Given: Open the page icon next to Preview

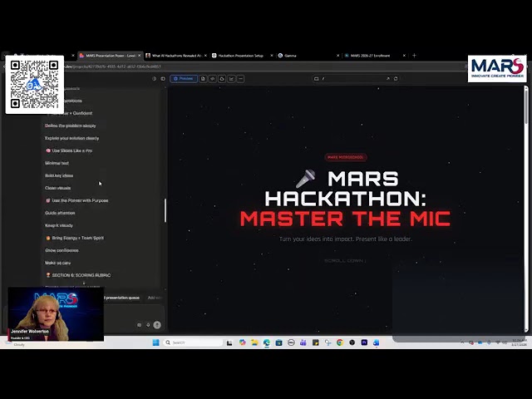Looking at the screenshot, I should pyautogui.click(x=203, y=79).
